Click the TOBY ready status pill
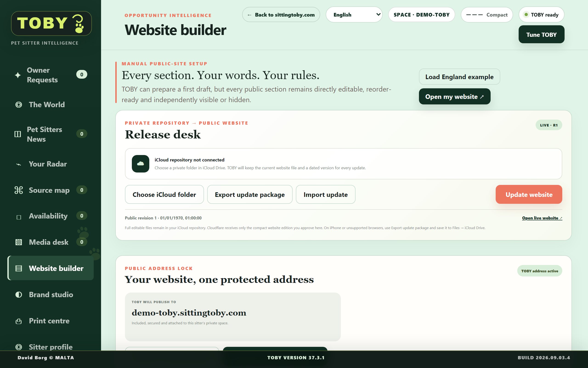The image size is (588, 368). (541, 14)
